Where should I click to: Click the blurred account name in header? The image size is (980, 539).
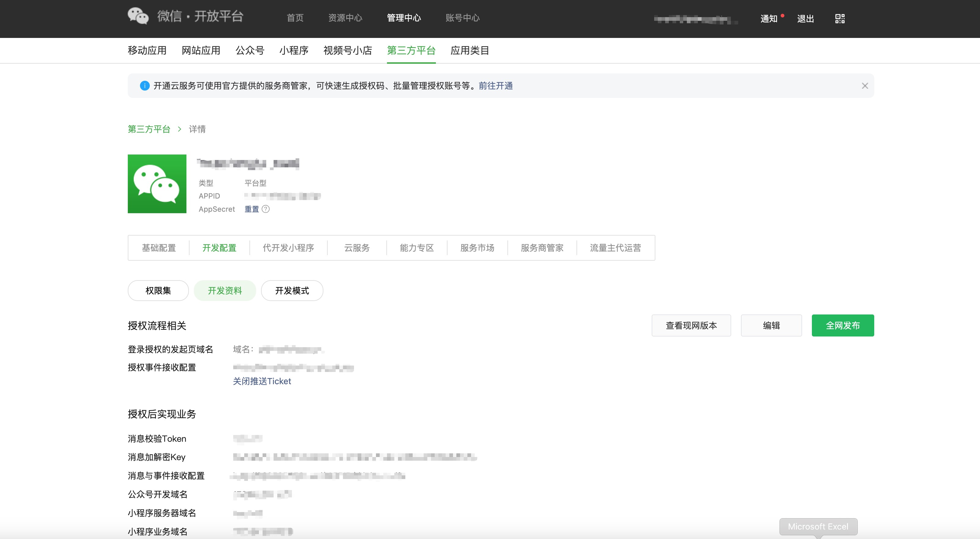[696, 19]
